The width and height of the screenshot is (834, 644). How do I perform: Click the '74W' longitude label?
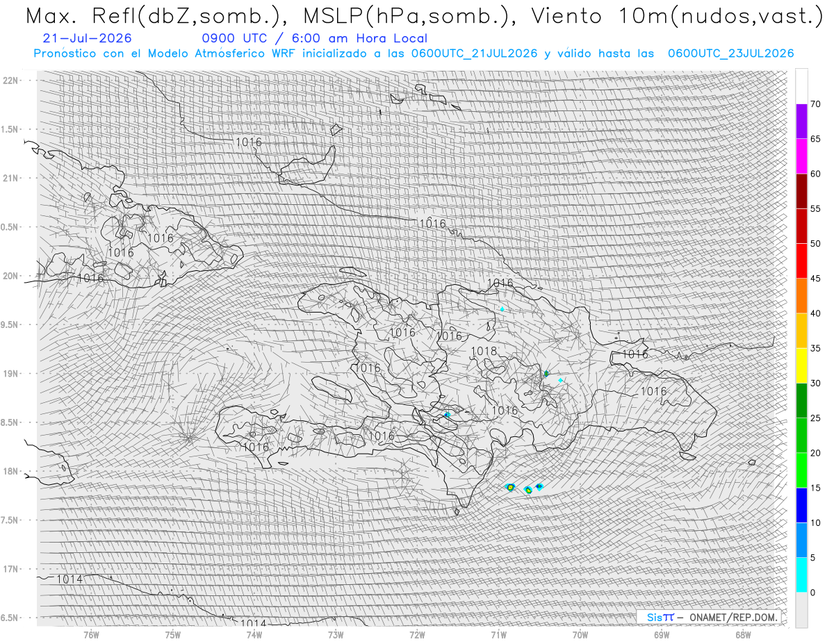click(254, 635)
